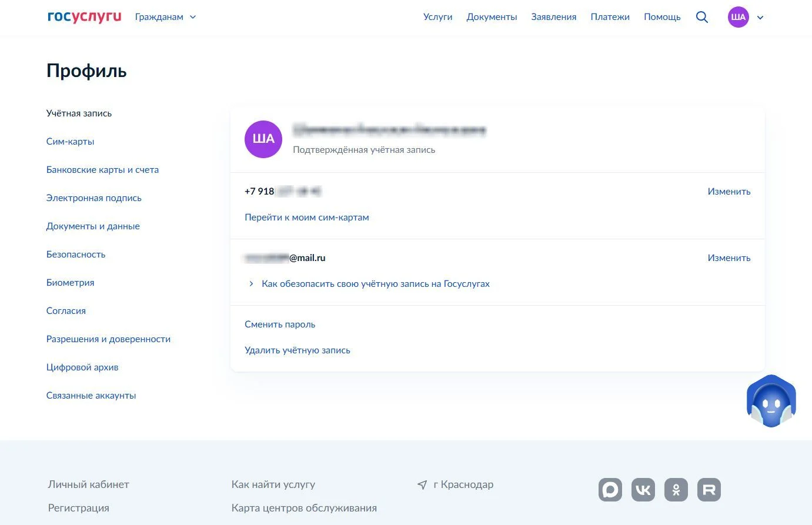The width and height of the screenshot is (812, 525).
Task: Open Карта центров обслуживания footer link
Action: tap(304, 508)
